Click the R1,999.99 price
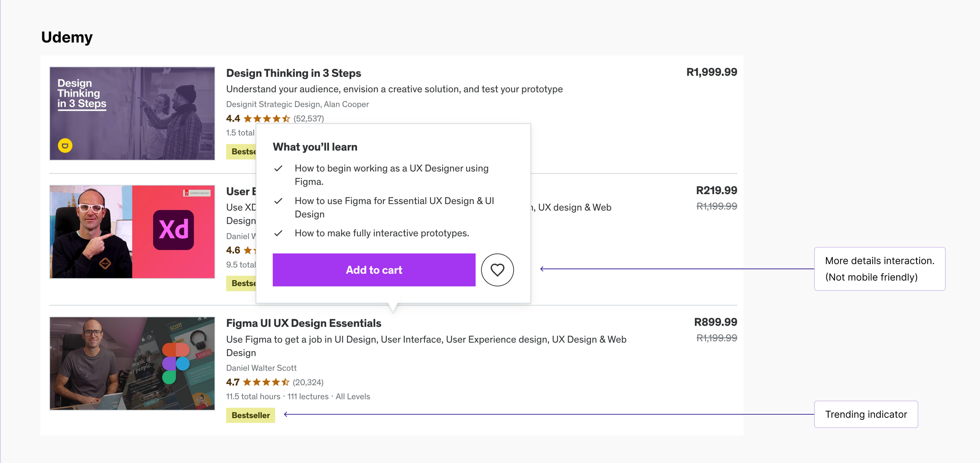980x463 pixels. [711, 72]
